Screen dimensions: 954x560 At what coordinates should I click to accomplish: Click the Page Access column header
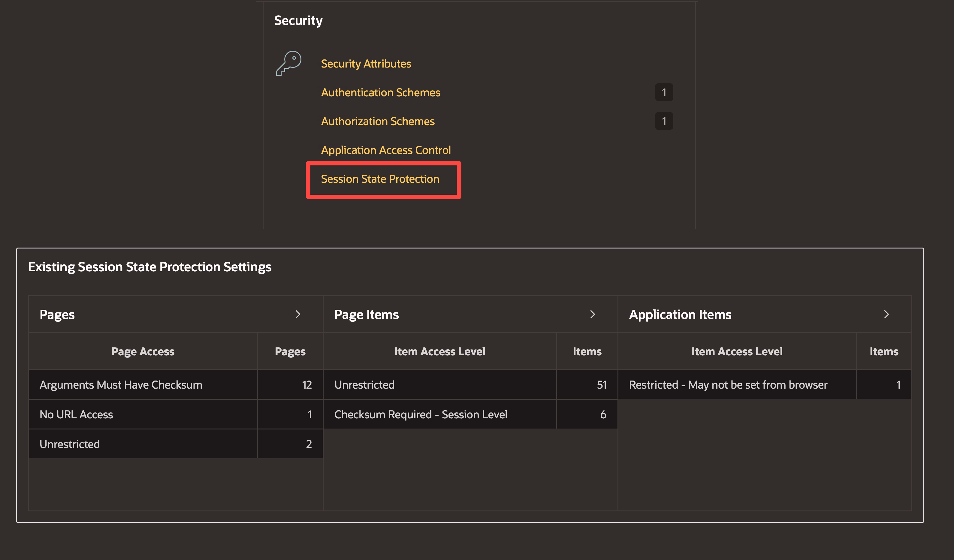click(143, 351)
